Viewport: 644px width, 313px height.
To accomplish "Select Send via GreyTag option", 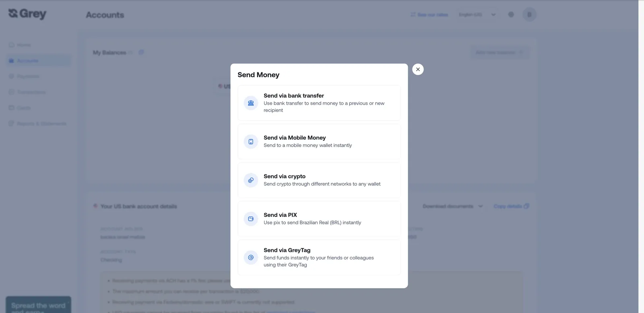I will point(319,257).
